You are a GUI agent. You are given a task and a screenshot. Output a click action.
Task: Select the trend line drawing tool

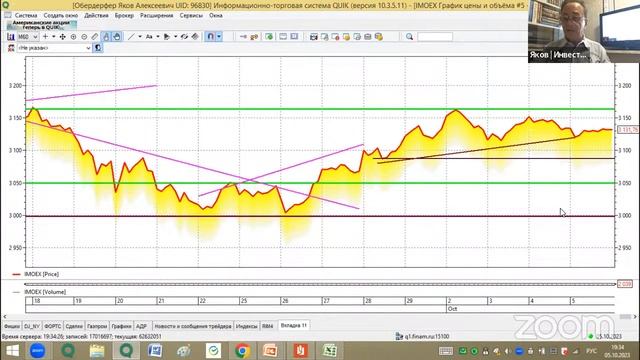pyautogui.click(x=131, y=37)
